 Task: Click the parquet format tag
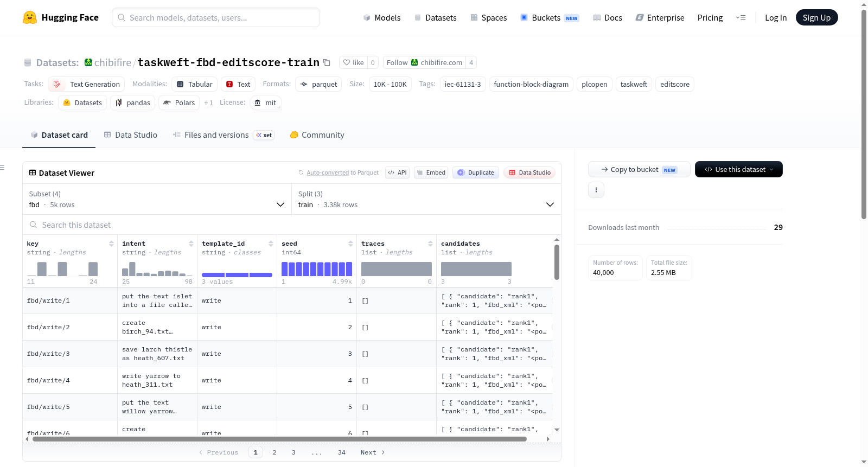[x=318, y=84]
